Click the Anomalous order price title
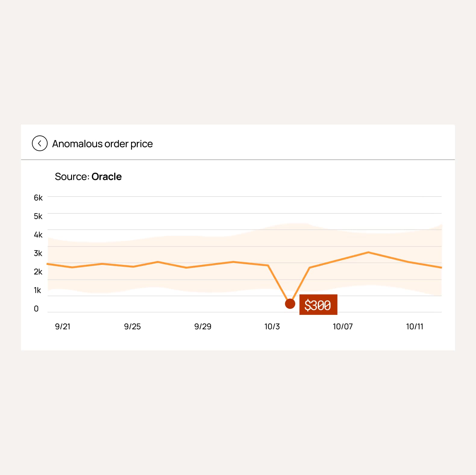This screenshot has width=476, height=475. point(102,144)
